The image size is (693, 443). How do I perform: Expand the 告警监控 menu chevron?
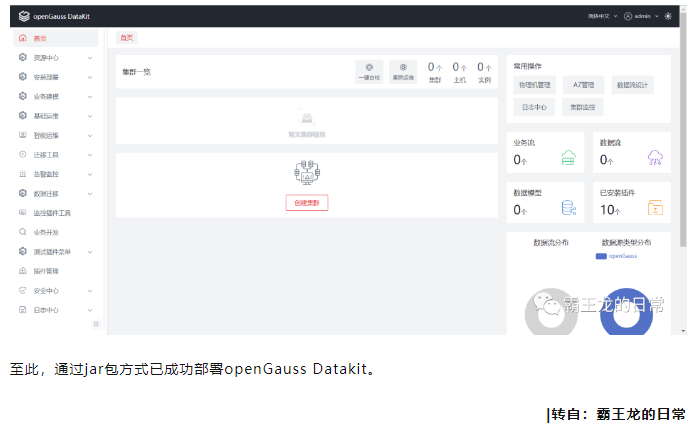[x=90, y=175]
